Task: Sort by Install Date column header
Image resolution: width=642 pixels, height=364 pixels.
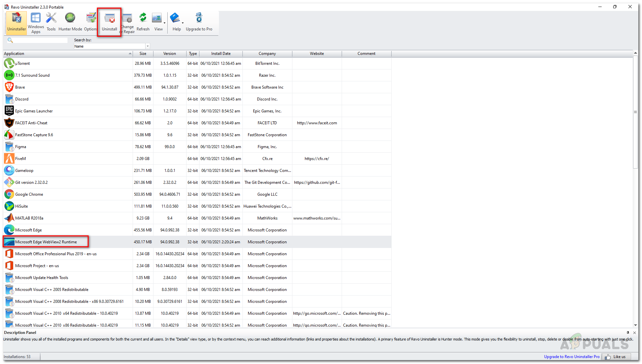Action: (221, 54)
